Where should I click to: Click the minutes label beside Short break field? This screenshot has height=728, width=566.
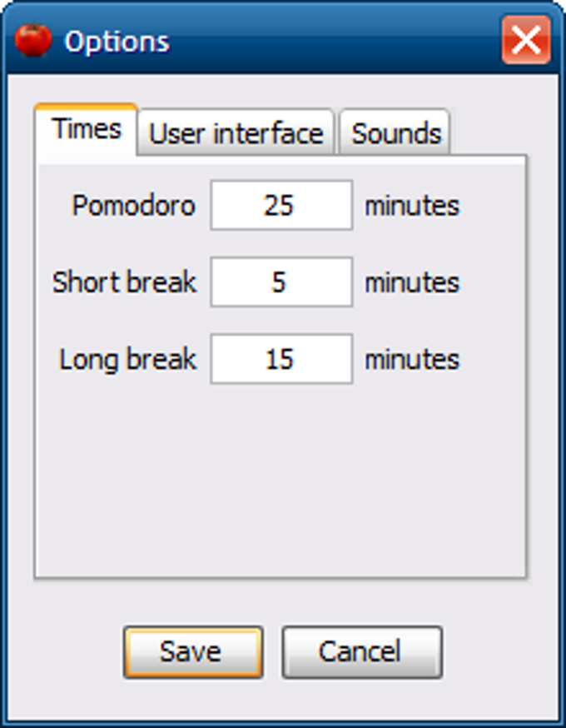[x=412, y=282]
